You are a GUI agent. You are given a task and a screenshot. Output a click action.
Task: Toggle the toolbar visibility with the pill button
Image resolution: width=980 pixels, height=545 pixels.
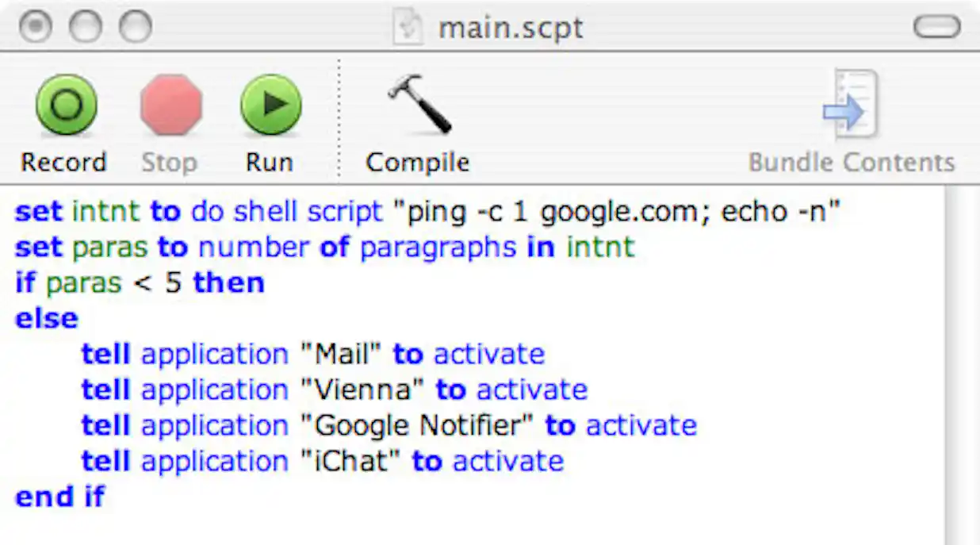[936, 26]
